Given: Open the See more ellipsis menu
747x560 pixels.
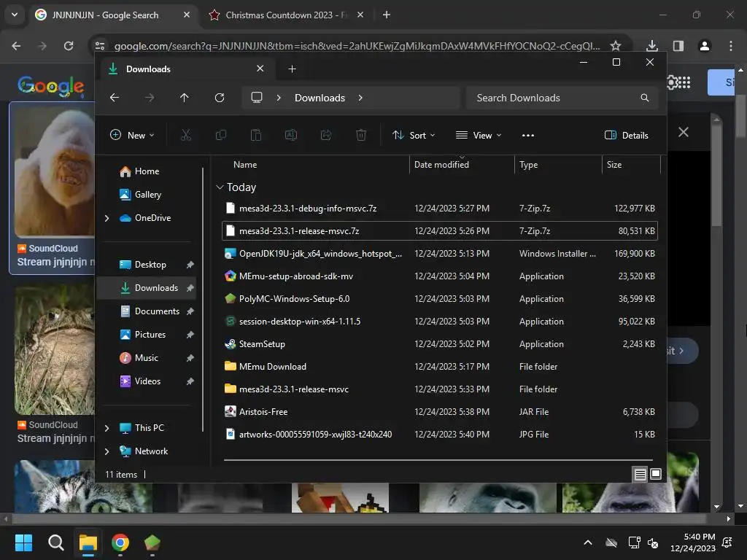Looking at the screenshot, I should pos(528,135).
